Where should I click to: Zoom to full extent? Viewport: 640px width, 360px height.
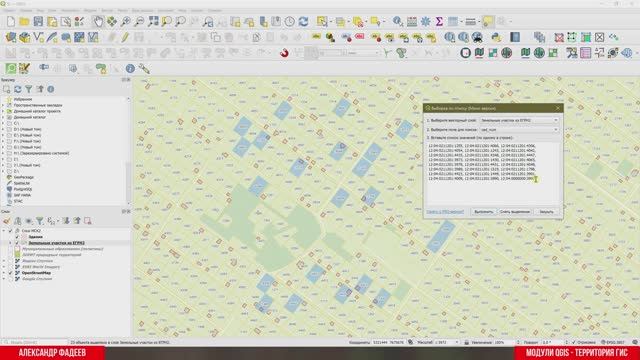[153, 22]
